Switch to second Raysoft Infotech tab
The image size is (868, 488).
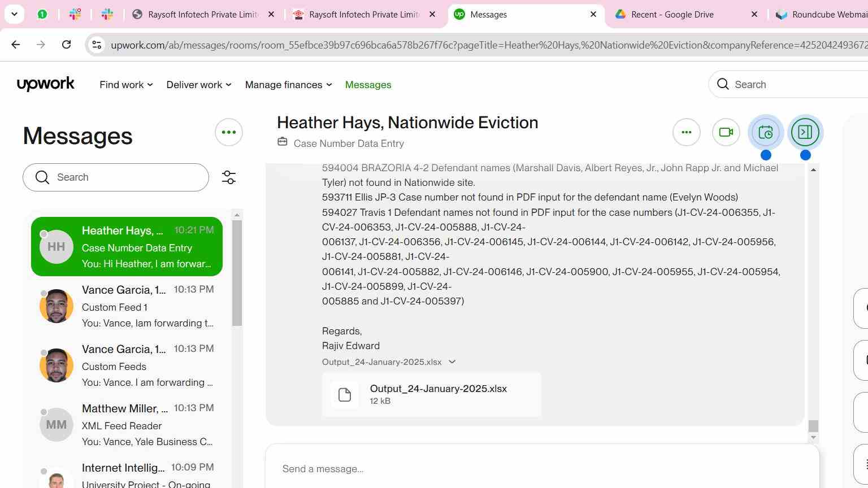click(x=364, y=14)
